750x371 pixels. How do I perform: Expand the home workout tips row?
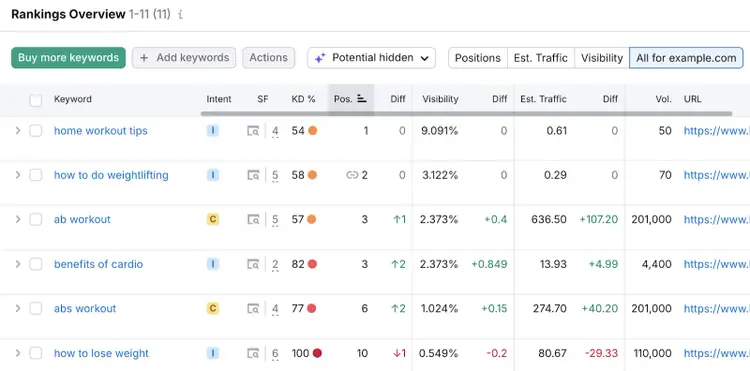pos(18,131)
